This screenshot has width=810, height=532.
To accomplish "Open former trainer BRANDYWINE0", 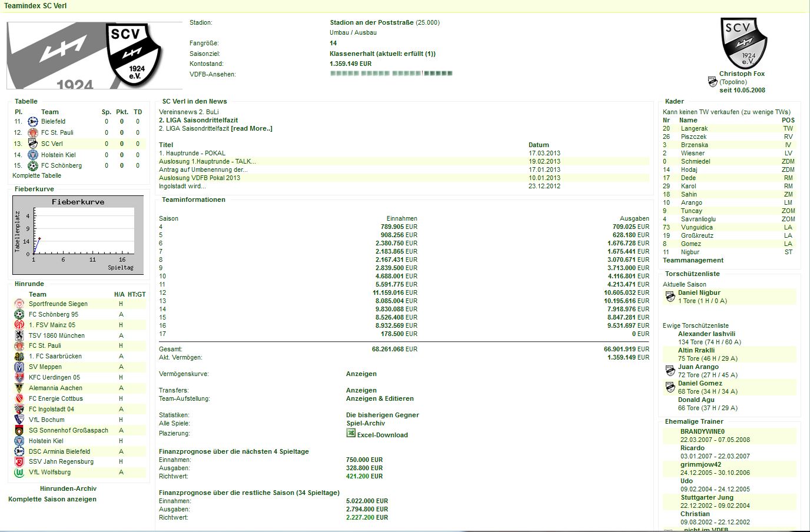I will point(703,432).
